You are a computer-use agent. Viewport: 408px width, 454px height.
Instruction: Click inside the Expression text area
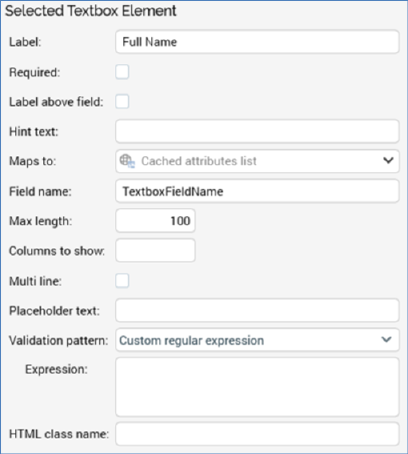tap(257, 387)
